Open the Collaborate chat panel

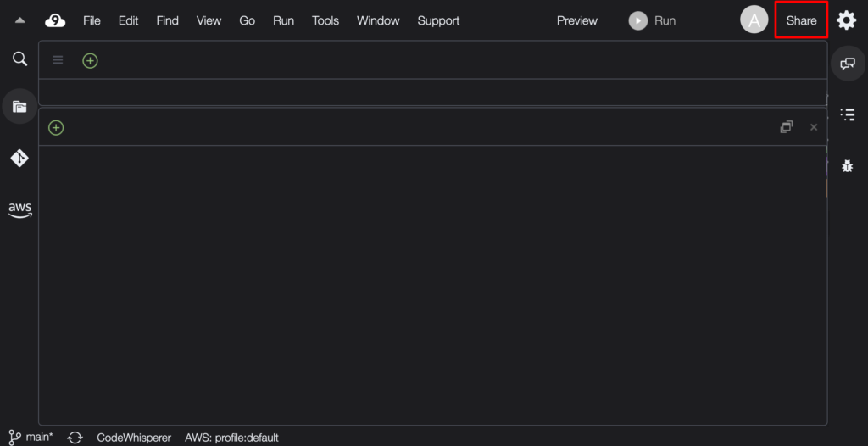[x=848, y=64]
